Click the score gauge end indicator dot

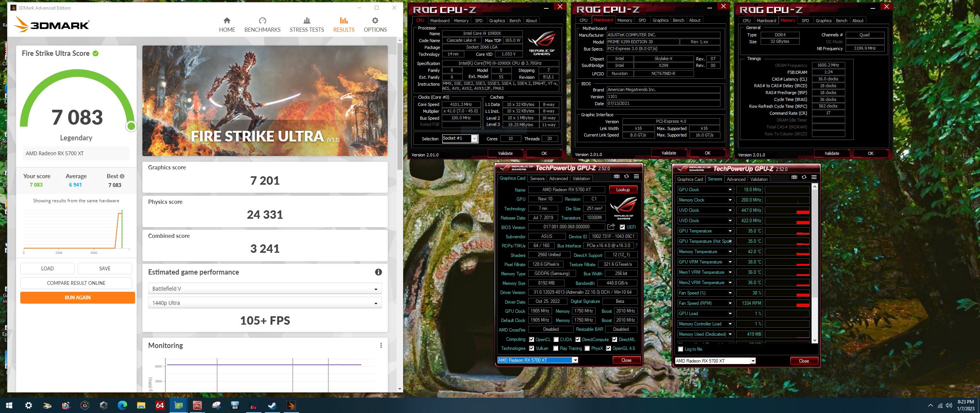[131, 126]
